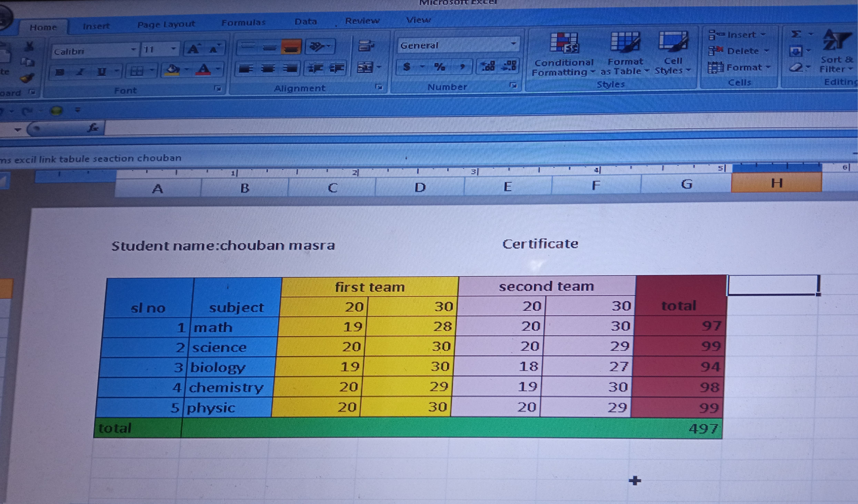This screenshot has width=858, height=504.
Task: Select column H header
Action: 776,183
